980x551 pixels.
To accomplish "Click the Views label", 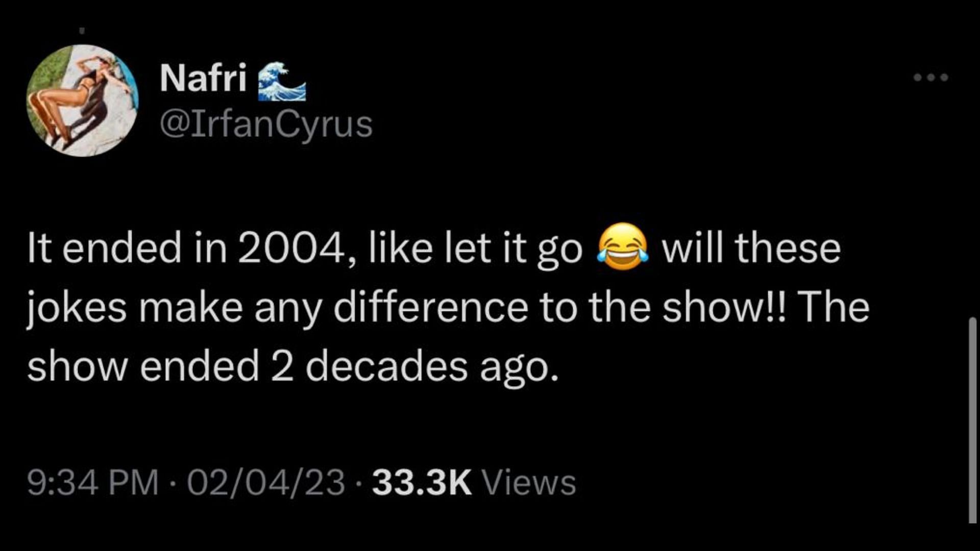I will click(x=529, y=483).
